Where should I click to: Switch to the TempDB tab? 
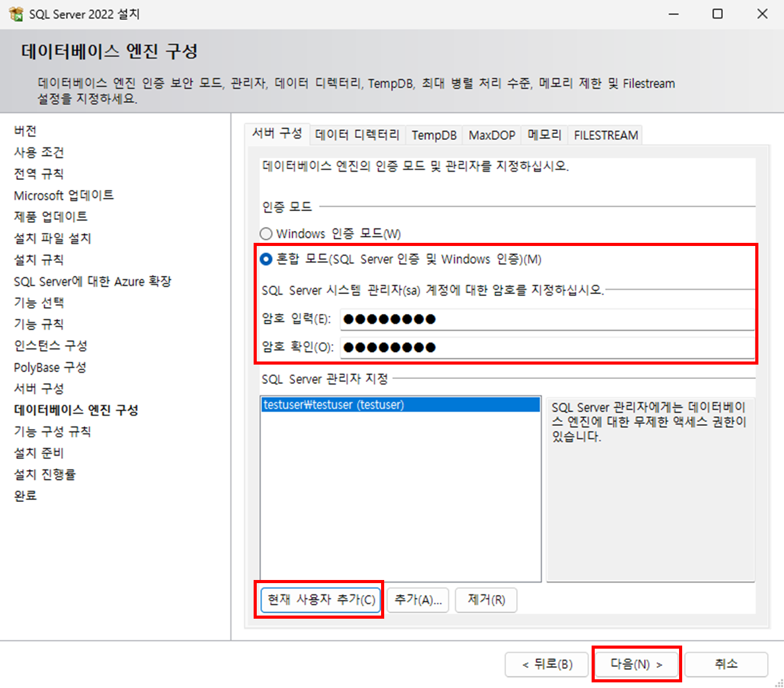point(434,135)
